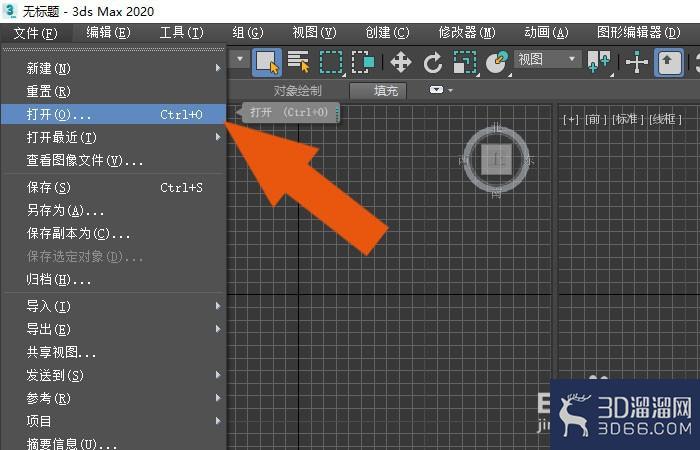This screenshot has height=450, width=700.
Task: Open the Views menu (视图)
Action: [x=314, y=33]
